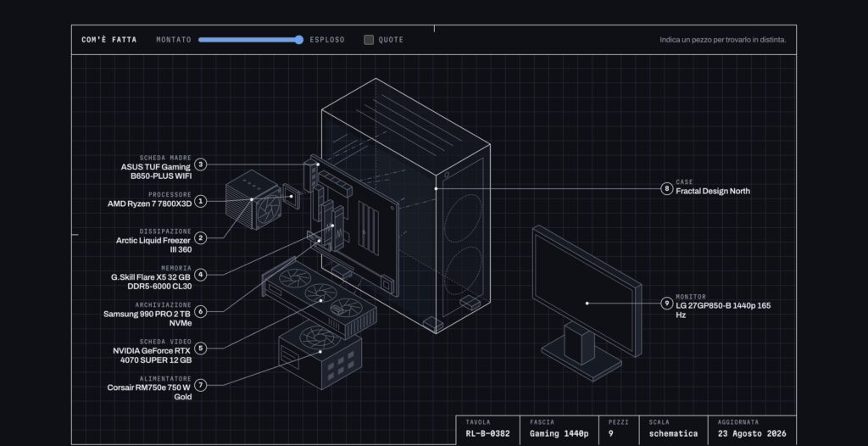868x446 pixels.
Task: Click the AMD Ryzen 7 7800X3D label
Action: pyautogui.click(x=149, y=203)
